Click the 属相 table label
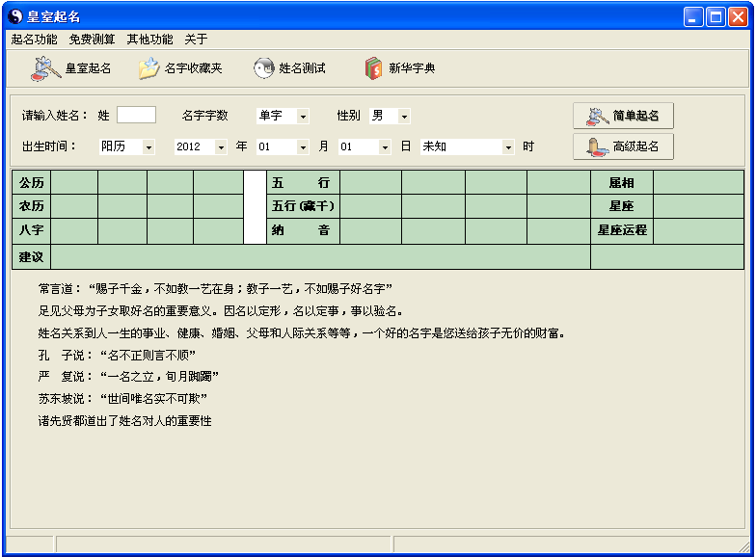 (621, 183)
